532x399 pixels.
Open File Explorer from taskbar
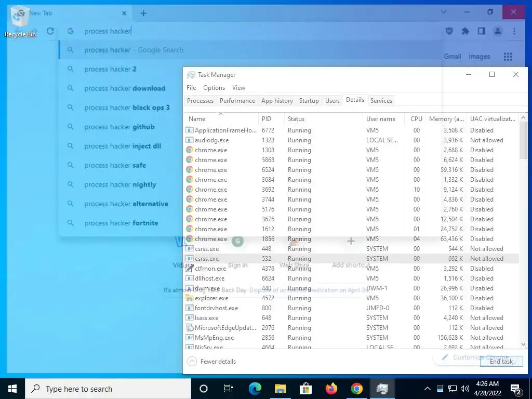tap(280, 389)
